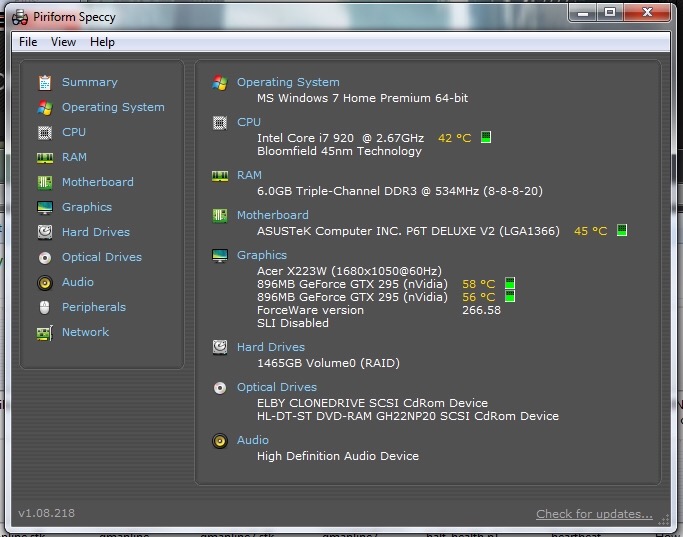Click the CPU chip icon in summary pane
This screenshot has height=537, width=683.
point(220,123)
